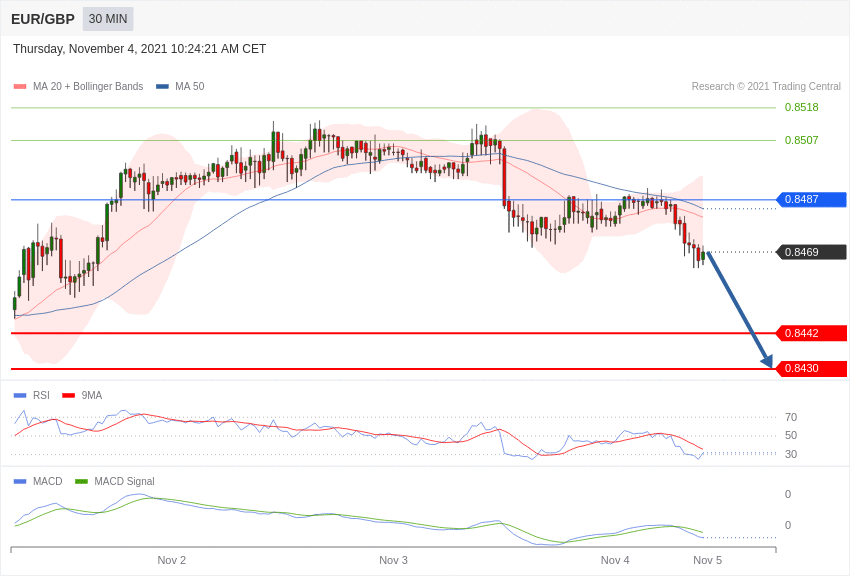Viewport: 850px width, 576px height.
Task: Click the EUR/GBP pair title
Action: pyautogui.click(x=43, y=19)
